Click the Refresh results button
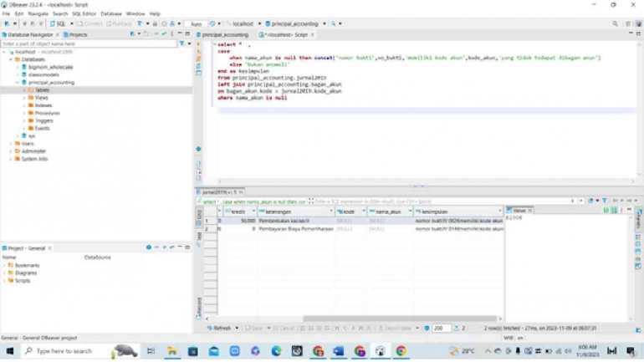 pyautogui.click(x=219, y=329)
